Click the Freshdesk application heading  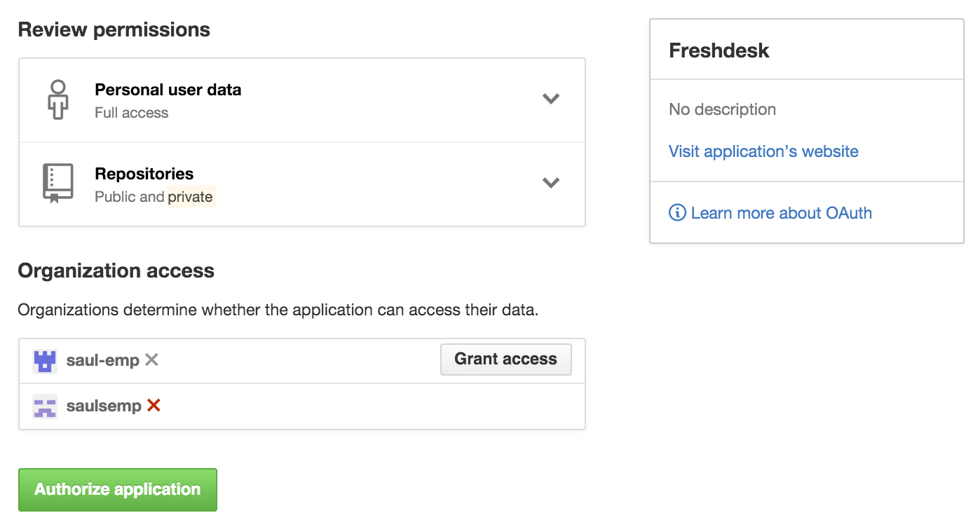coord(719,50)
